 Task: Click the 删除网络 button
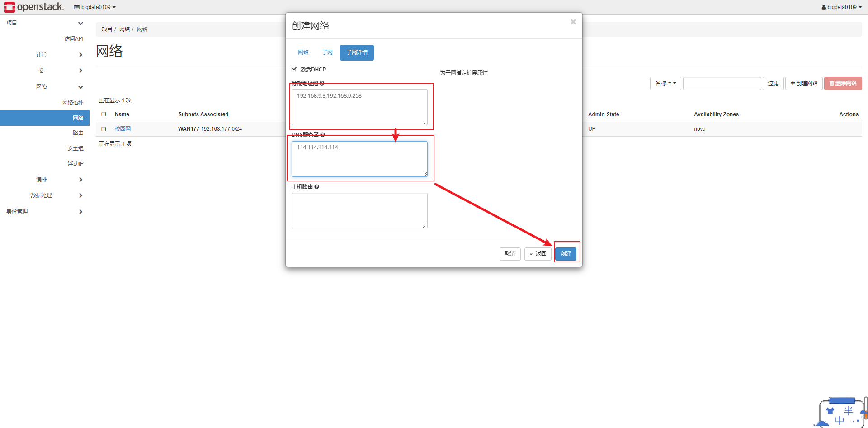pos(843,83)
